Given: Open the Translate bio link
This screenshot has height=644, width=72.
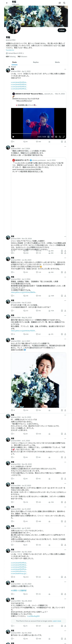Looking at the screenshot, I should click(x=10, y=50).
